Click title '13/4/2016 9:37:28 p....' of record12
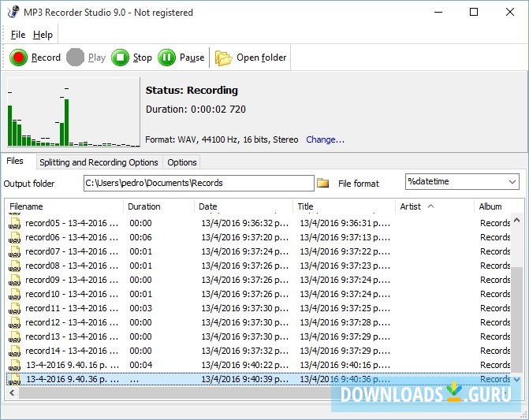Image resolution: width=529 pixels, height=420 pixels. (345, 322)
